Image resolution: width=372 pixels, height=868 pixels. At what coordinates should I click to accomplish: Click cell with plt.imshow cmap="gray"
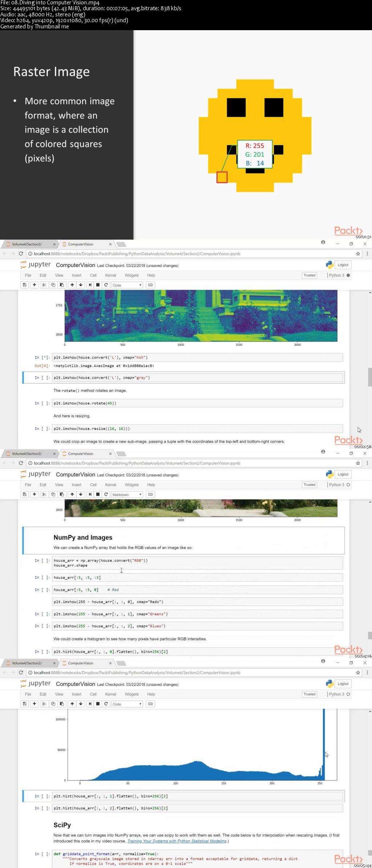(198, 377)
